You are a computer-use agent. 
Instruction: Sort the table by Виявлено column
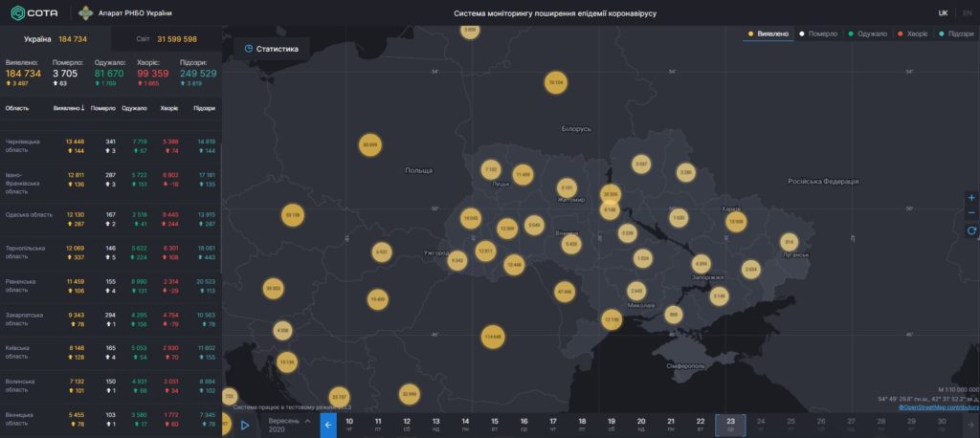[69, 108]
